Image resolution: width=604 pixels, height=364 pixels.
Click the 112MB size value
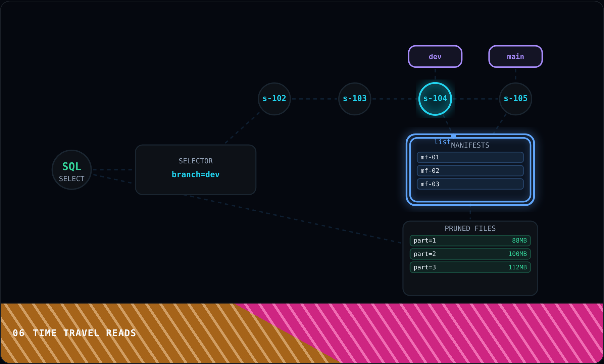[517, 267]
